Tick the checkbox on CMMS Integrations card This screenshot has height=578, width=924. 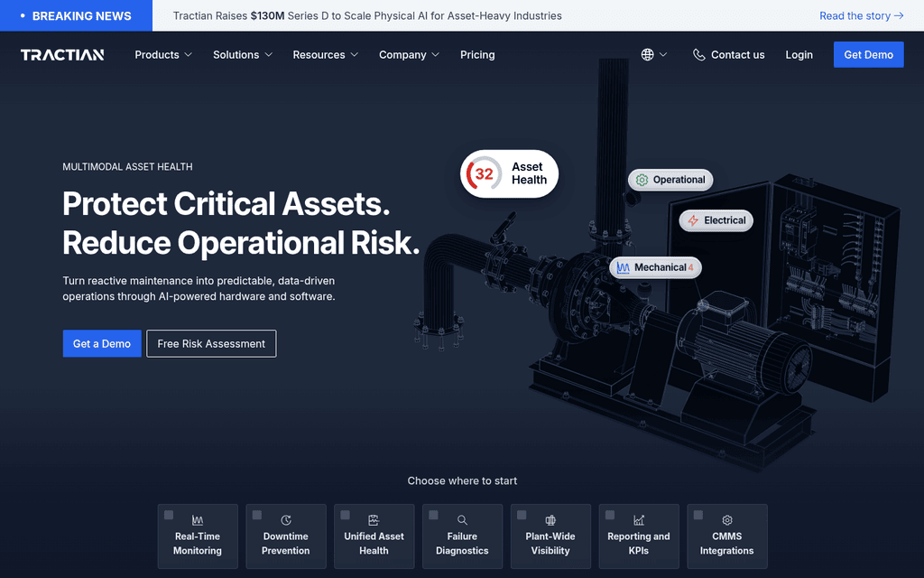[x=698, y=515]
